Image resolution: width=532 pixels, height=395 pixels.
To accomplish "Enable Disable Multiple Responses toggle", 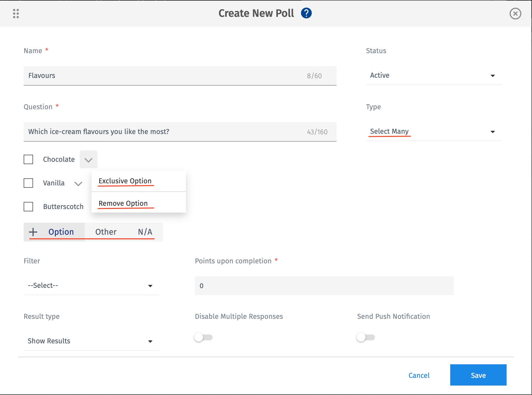I will point(203,337).
